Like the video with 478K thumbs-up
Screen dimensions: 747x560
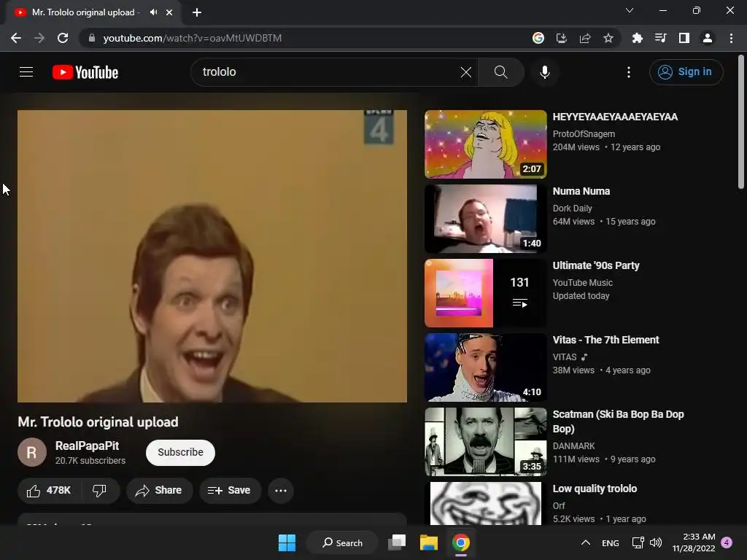(49, 491)
